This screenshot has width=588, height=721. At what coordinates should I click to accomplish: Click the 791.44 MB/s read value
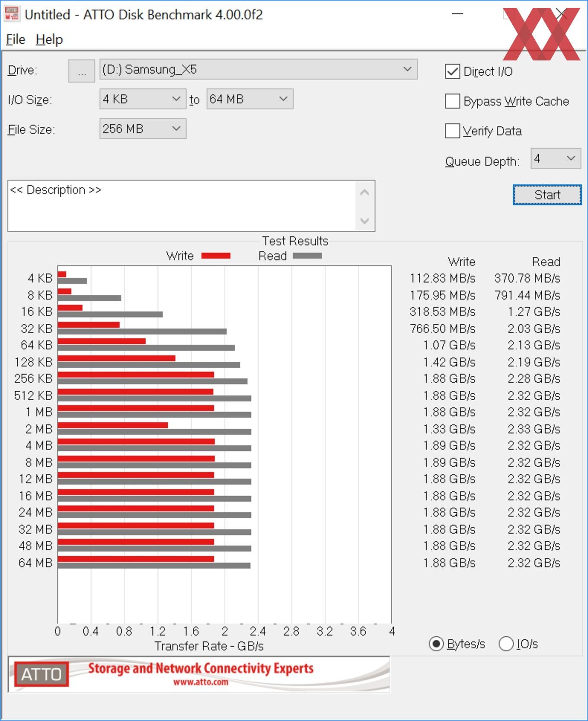pos(527,295)
